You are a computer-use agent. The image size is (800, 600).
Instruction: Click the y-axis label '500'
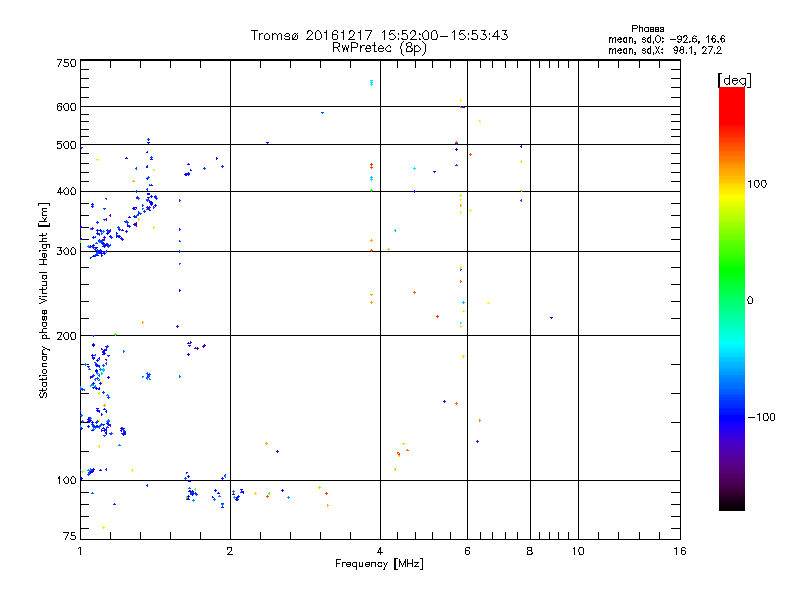click(x=66, y=145)
